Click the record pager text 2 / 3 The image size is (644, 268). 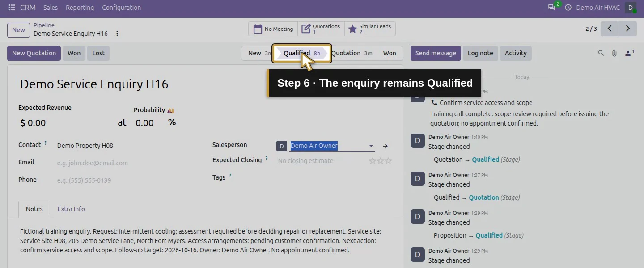click(591, 29)
